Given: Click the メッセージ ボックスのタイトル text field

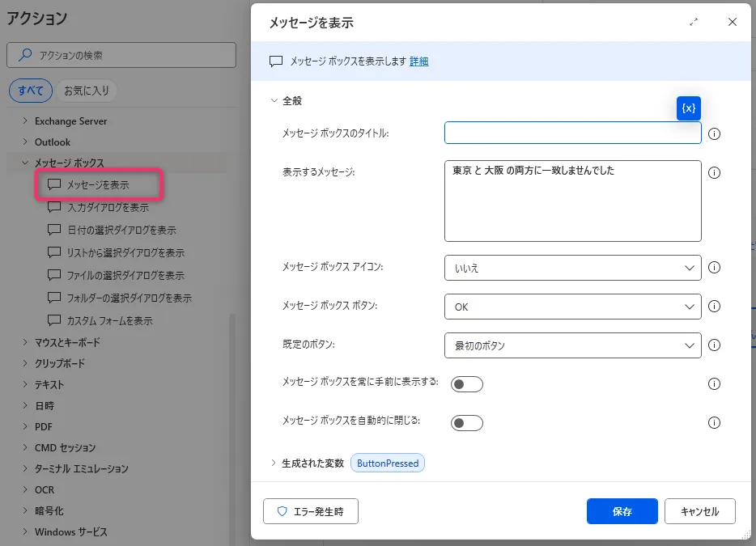Looking at the screenshot, I should pos(572,133).
